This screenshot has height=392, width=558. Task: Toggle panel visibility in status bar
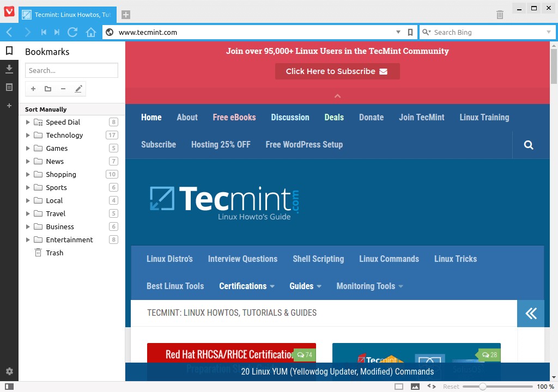9,387
